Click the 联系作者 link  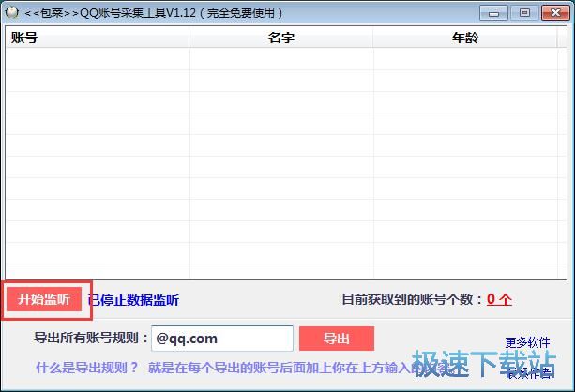point(531,373)
